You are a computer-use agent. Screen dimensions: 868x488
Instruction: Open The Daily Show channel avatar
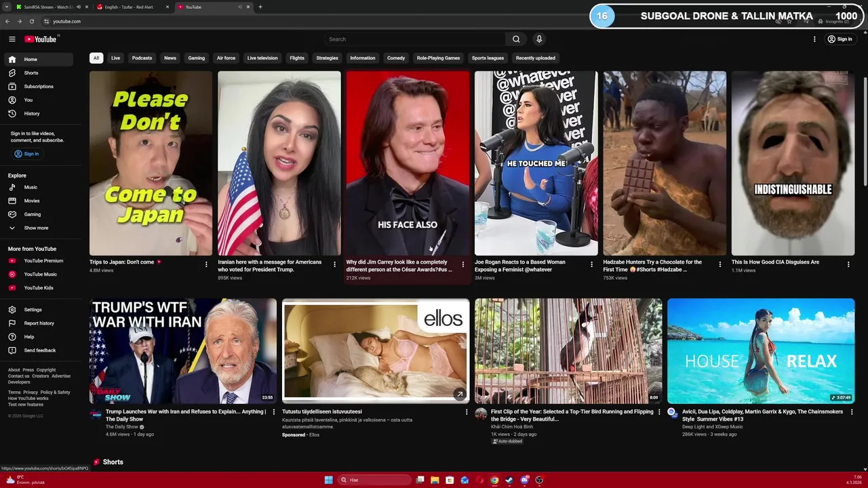click(96, 413)
